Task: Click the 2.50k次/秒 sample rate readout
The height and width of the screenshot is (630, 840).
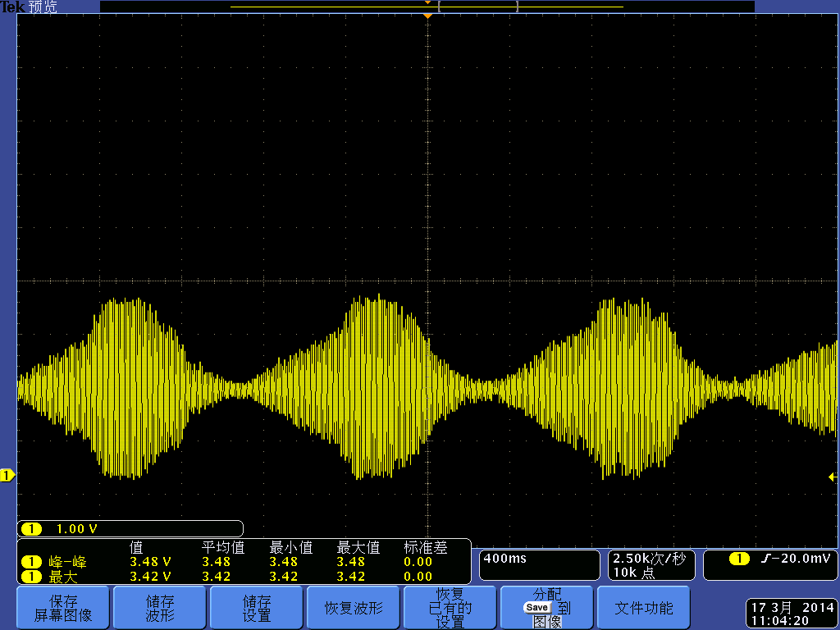Action: coord(650,558)
